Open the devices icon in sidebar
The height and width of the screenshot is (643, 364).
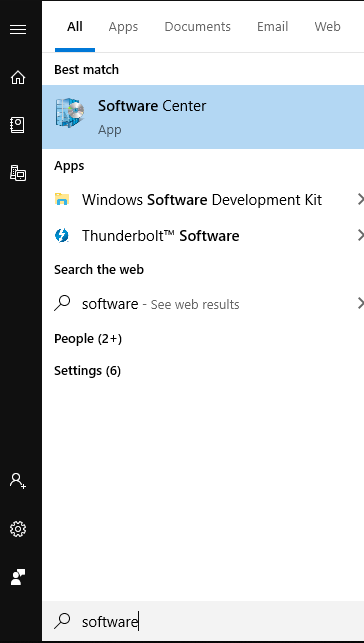tap(18, 173)
